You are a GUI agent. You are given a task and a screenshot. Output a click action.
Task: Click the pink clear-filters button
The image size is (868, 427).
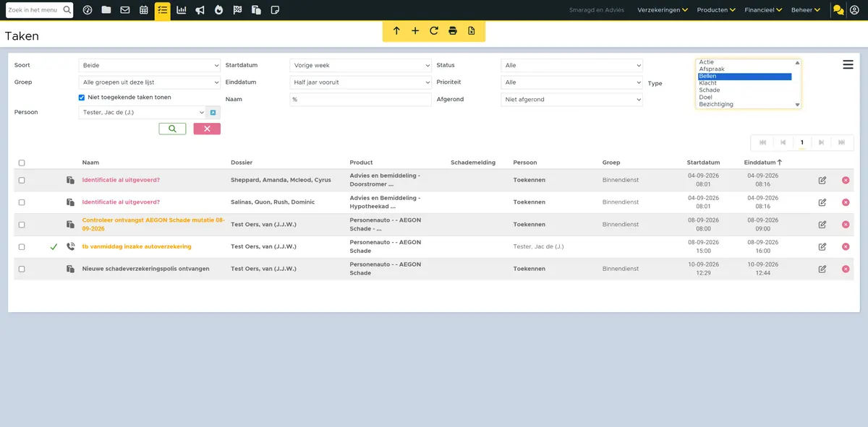(207, 129)
